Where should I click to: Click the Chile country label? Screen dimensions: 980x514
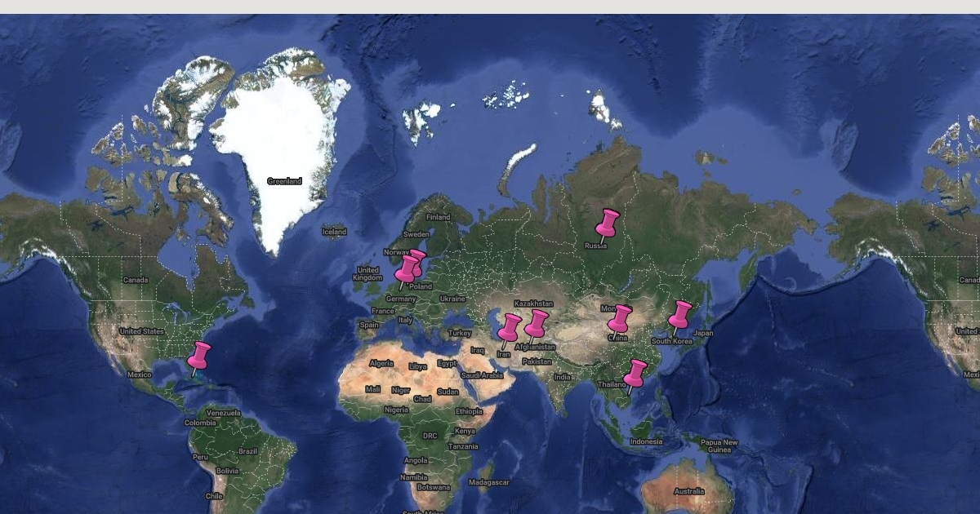point(214,495)
